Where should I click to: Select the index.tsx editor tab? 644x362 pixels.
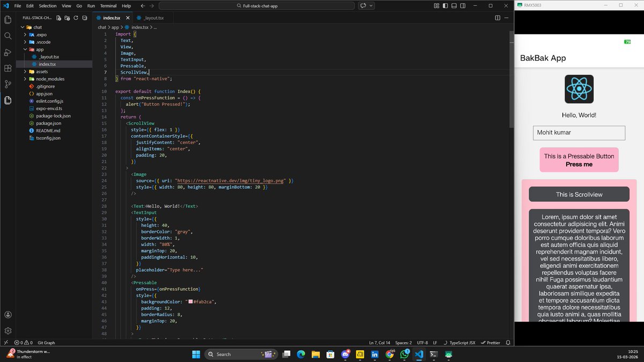click(x=112, y=18)
